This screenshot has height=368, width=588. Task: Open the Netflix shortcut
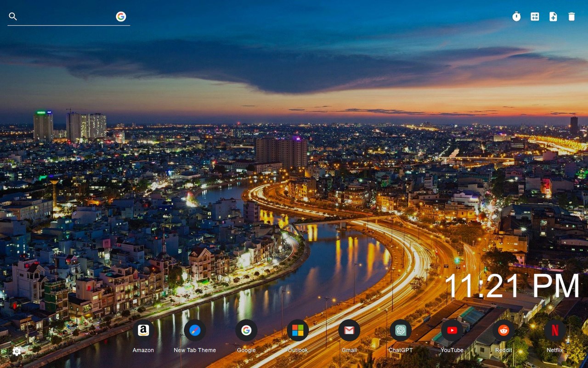pos(555,330)
